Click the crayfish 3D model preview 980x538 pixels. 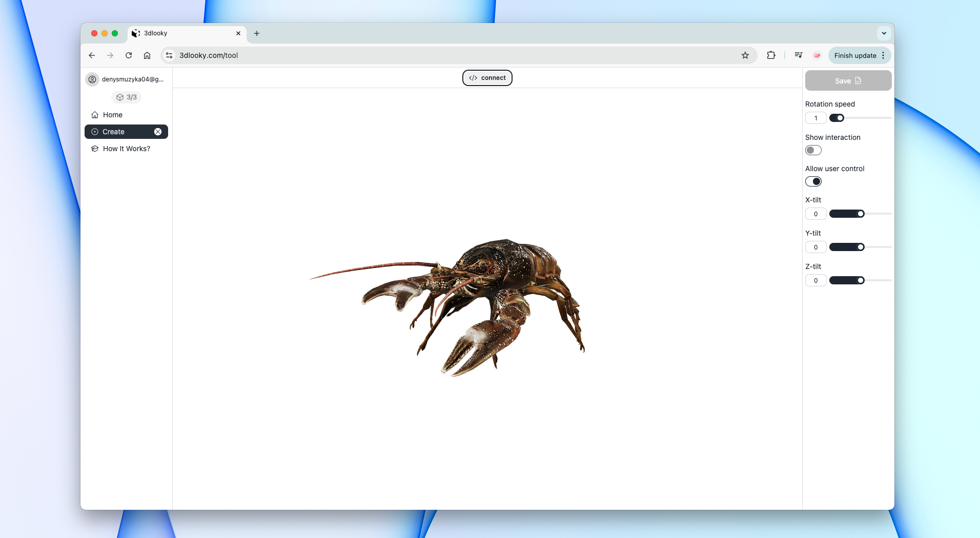(x=447, y=307)
